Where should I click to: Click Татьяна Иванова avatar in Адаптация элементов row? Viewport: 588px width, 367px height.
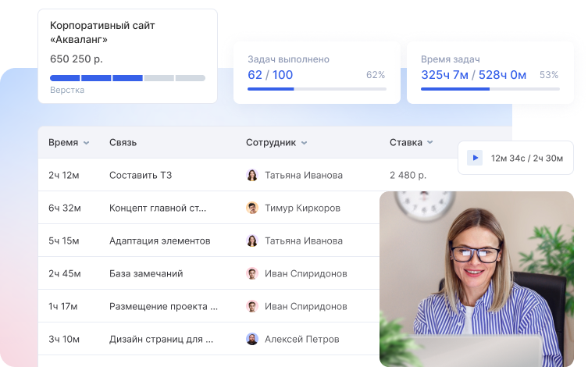pyautogui.click(x=252, y=241)
